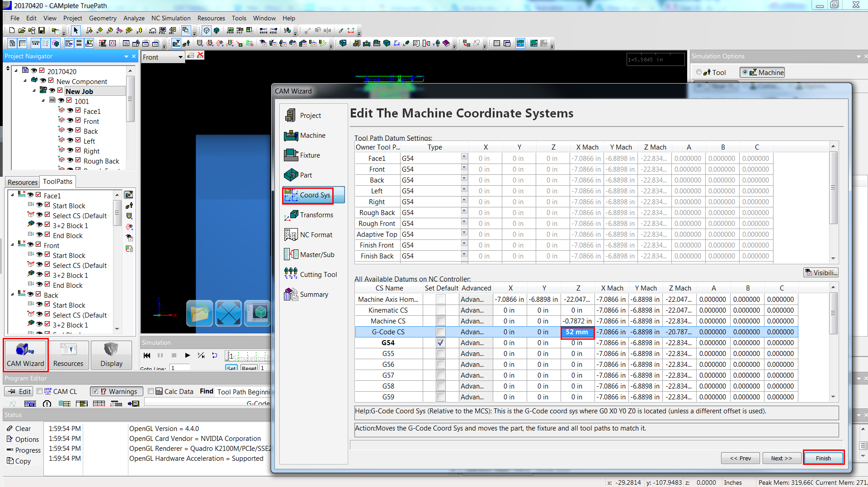Toggle the CAM CL checkbox
The height and width of the screenshot is (487, 868).
pos(40,391)
